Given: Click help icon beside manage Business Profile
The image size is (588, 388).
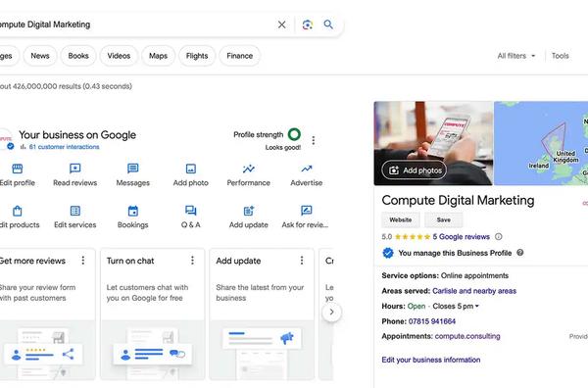Looking at the screenshot, I should pos(520,252).
